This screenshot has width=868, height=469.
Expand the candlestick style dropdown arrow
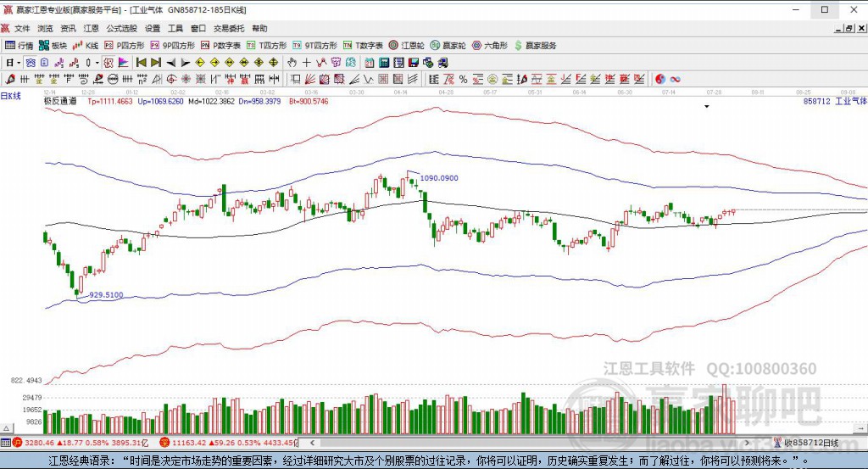click(97, 63)
